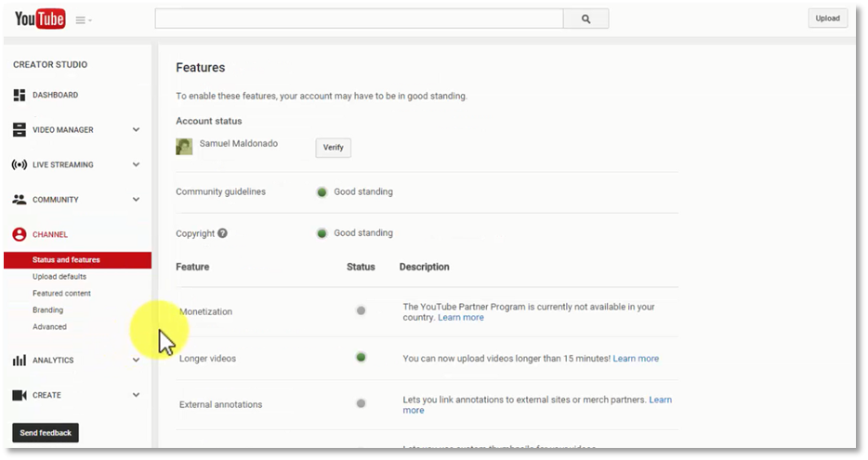This screenshot has width=868, height=460.
Task: Click Good standing text beside Copyright
Action: 363,233
